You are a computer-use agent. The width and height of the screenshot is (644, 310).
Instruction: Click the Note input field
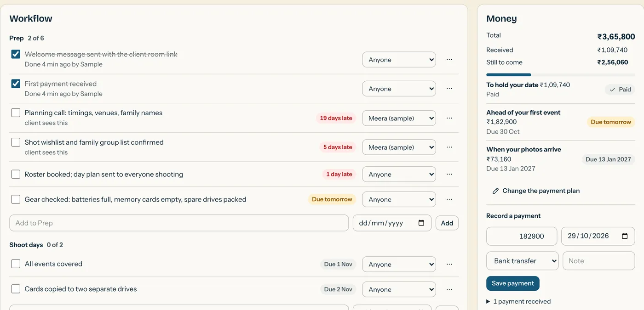pyautogui.click(x=598, y=261)
